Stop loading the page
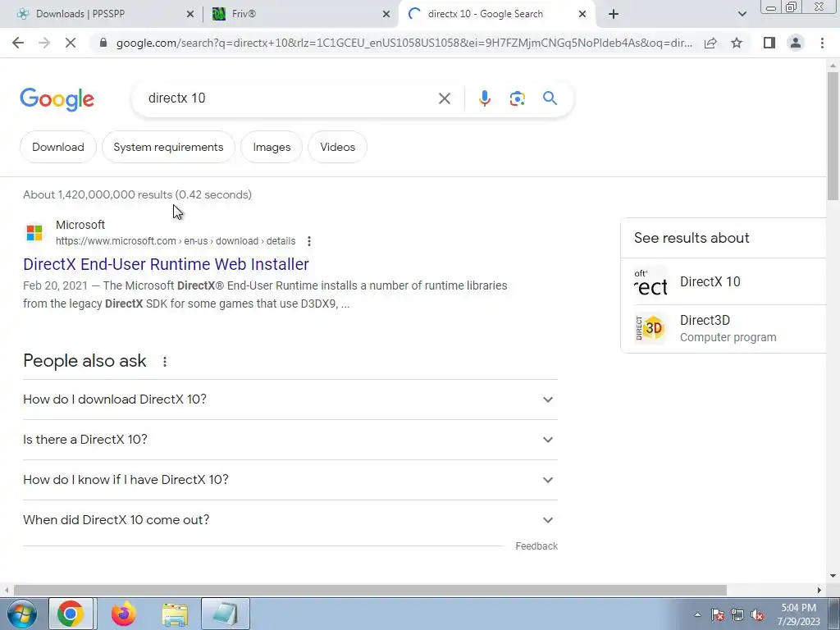 point(71,43)
